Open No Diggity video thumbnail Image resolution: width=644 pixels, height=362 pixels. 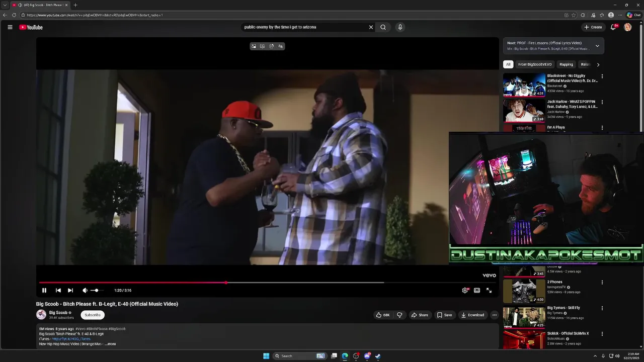tap(524, 85)
